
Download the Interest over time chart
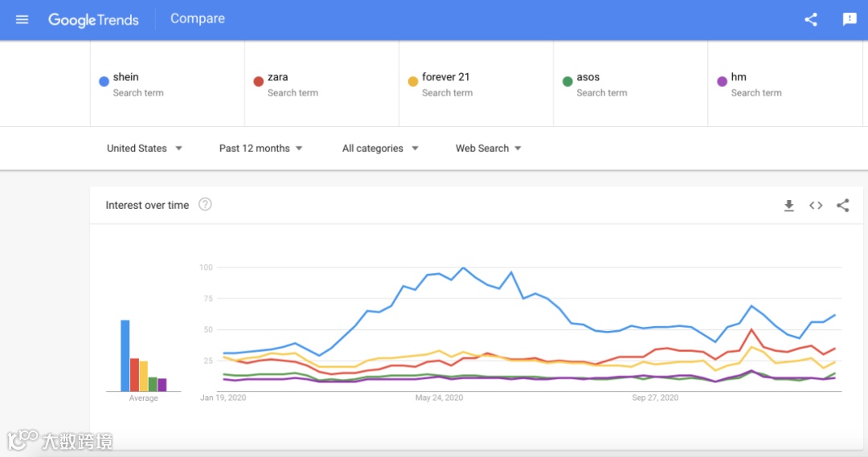pyautogui.click(x=789, y=206)
